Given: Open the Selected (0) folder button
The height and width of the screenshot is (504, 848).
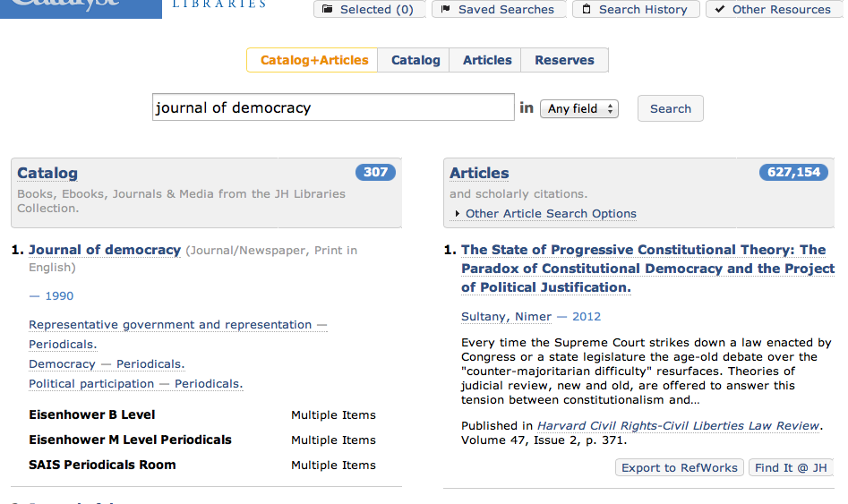Looking at the screenshot, I should pos(369,9).
